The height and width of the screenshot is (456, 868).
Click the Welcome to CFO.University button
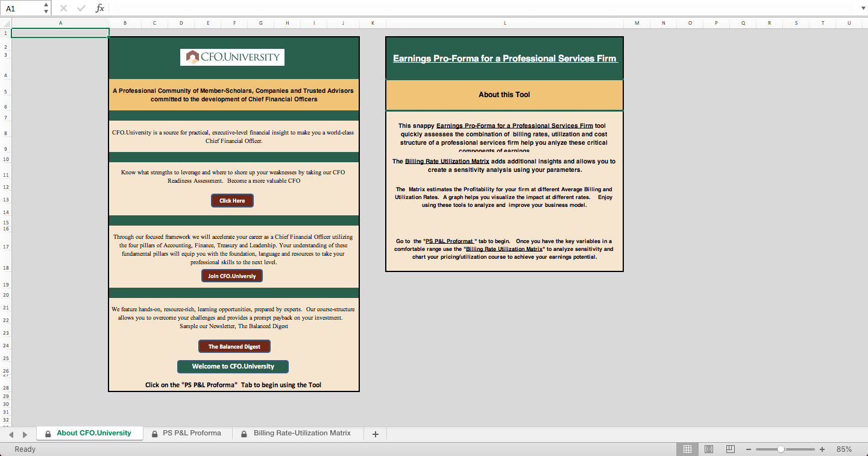pos(233,366)
